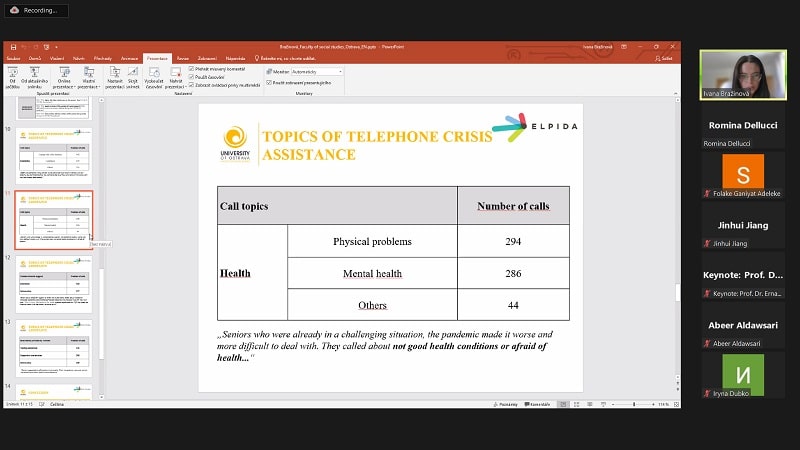
Task: Switch to the Revize ribbon tab
Action: pos(182,59)
